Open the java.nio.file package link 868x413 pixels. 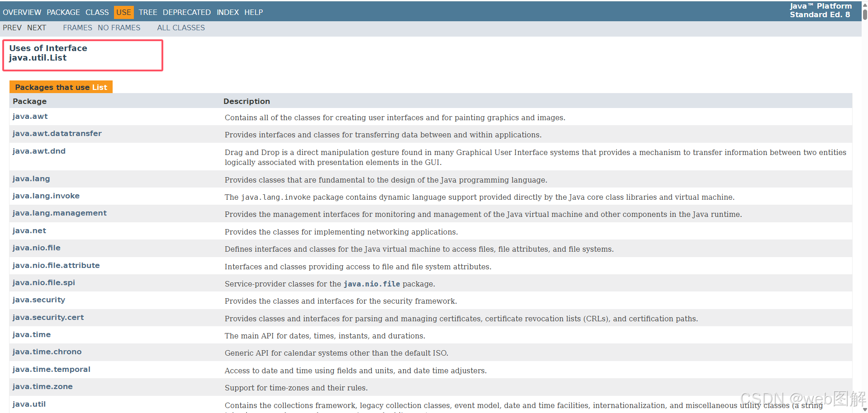36,248
